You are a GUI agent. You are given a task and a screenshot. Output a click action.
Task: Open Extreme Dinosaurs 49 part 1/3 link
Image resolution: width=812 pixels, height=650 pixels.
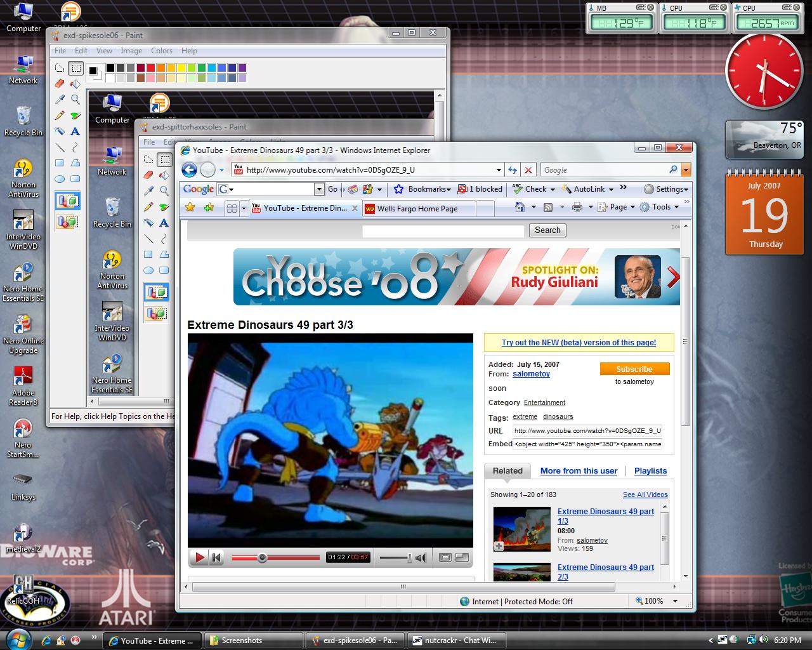[x=606, y=516]
